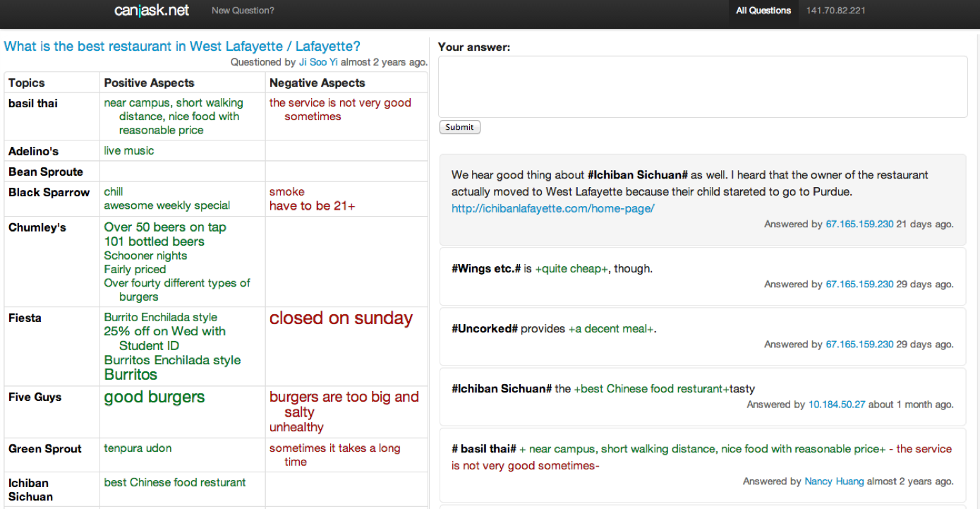Click 'tenpura udon' positive aspect
The width and height of the screenshot is (980, 509).
(138, 448)
